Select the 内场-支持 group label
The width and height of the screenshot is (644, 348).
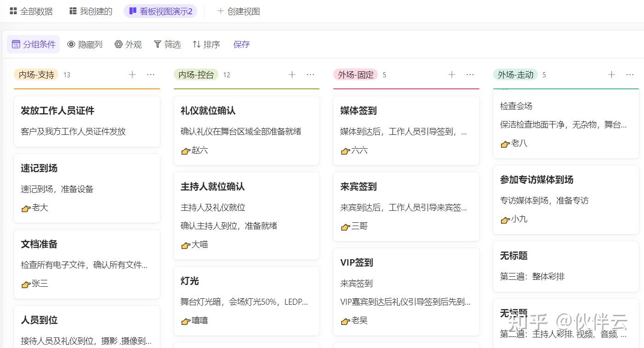(x=36, y=75)
